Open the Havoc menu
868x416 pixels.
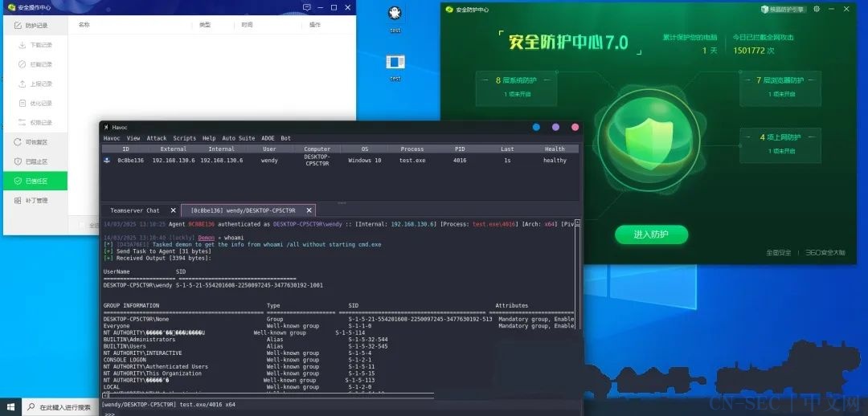(112, 138)
